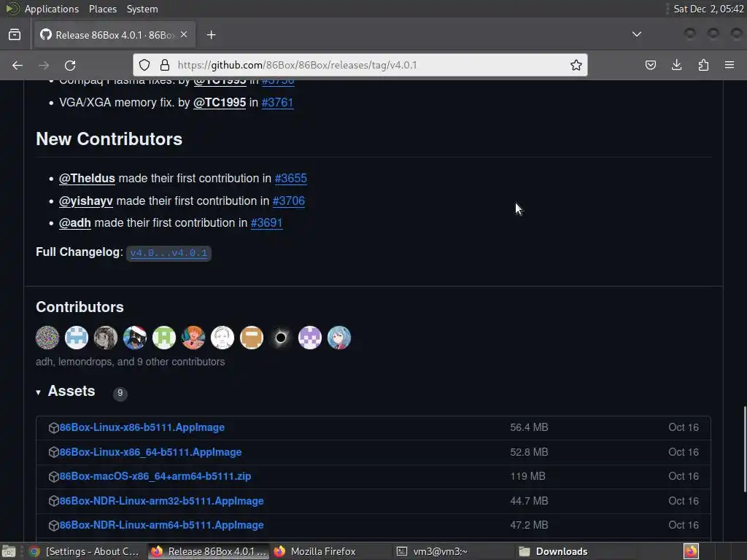Viewport: 747px width, 560px height.
Task: Open orange-haired character contributor avatar
Action: click(193, 338)
